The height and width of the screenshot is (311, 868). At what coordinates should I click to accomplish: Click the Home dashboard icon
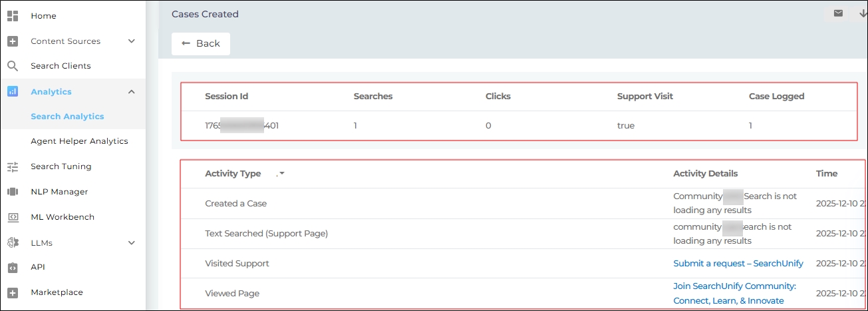click(x=13, y=16)
